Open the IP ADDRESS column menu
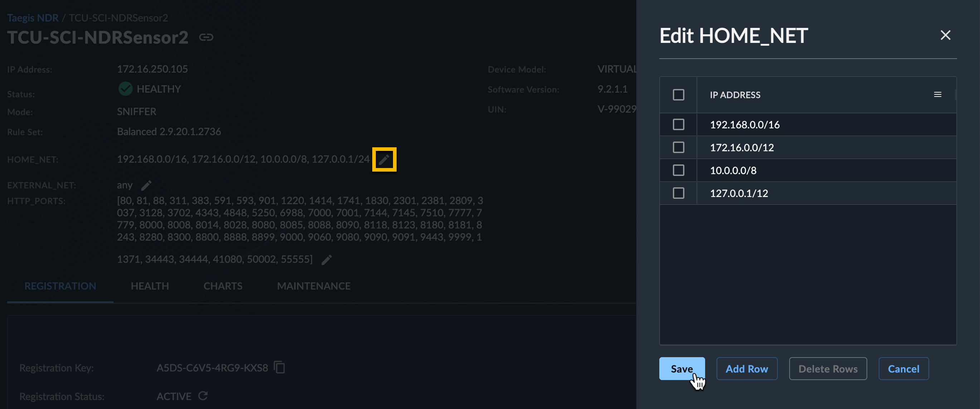 pyautogui.click(x=938, y=95)
